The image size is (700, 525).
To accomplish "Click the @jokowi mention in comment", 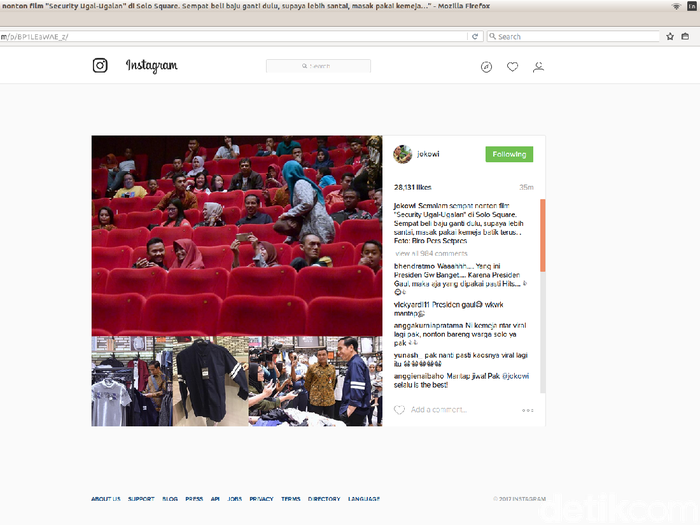I will 516,376.
